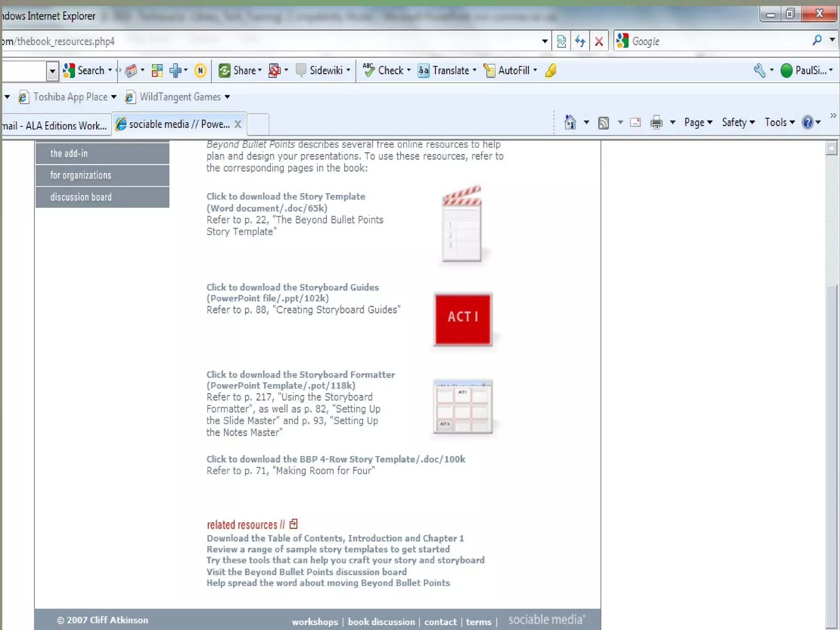Click the Google toolbar wrench settings icon
This screenshot has width=840, height=630.
(x=759, y=71)
